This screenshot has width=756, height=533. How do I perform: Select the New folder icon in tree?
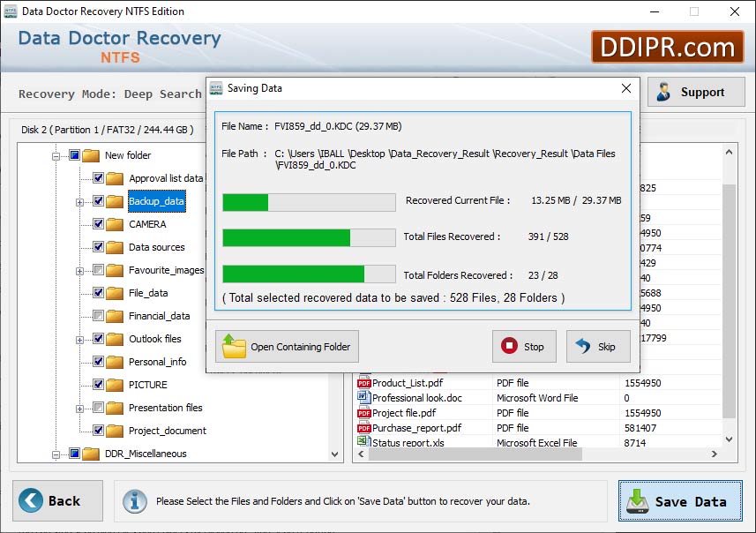91,155
